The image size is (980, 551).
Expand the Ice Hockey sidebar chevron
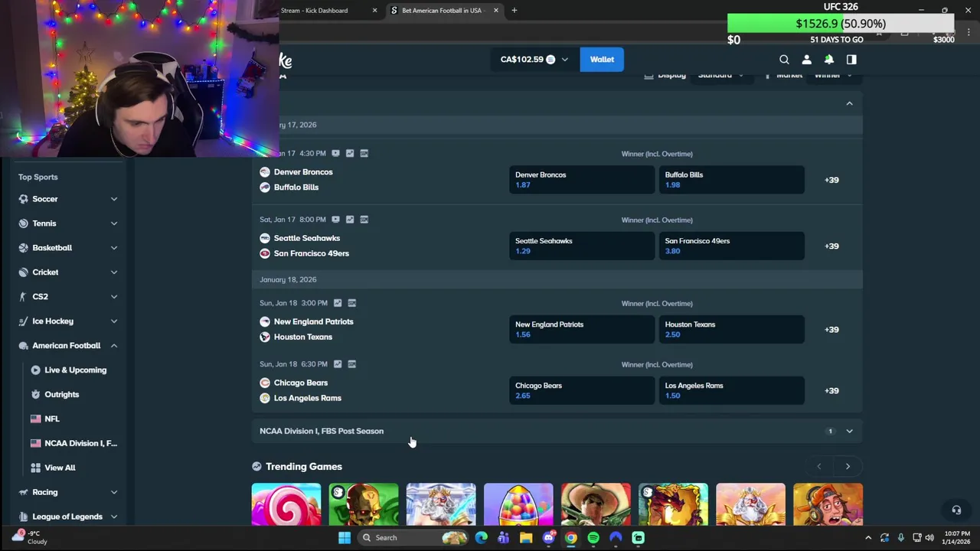click(x=113, y=321)
